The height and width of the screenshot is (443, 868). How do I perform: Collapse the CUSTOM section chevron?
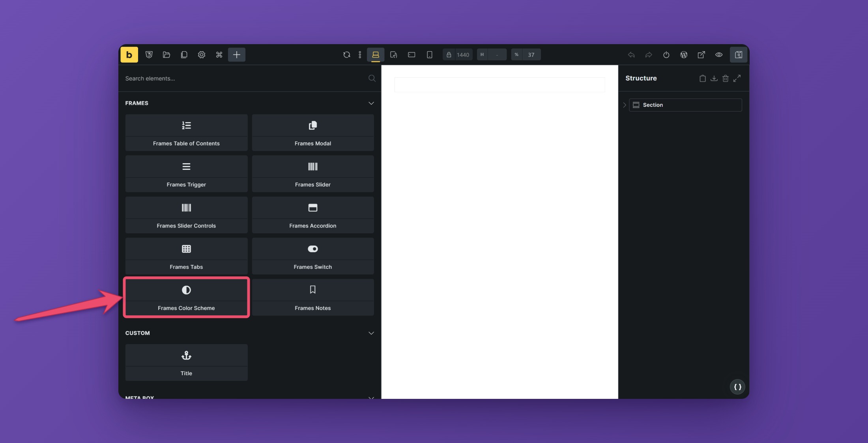tap(371, 333)
